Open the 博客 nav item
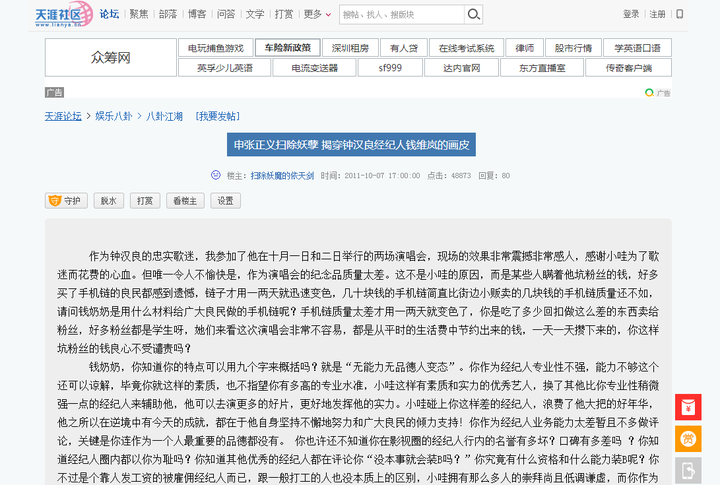Image resolution: width=720 pixels, height=485 pixels. (x=197, y=14)
